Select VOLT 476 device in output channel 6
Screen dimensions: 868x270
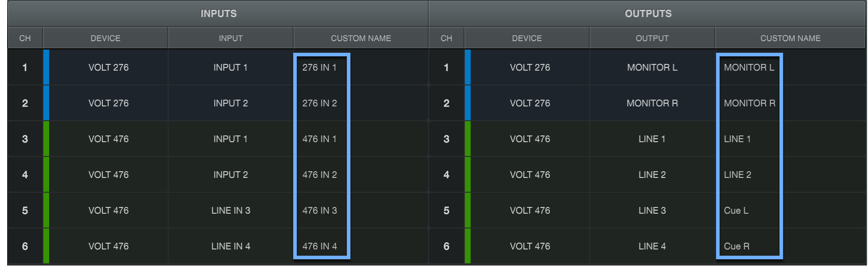tap(530, 246)
